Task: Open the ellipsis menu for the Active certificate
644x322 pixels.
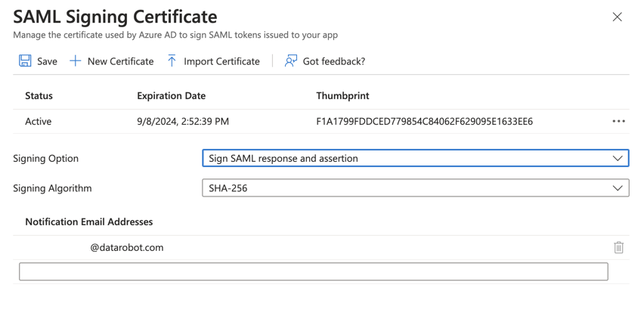Action: [x=618, y=121]
